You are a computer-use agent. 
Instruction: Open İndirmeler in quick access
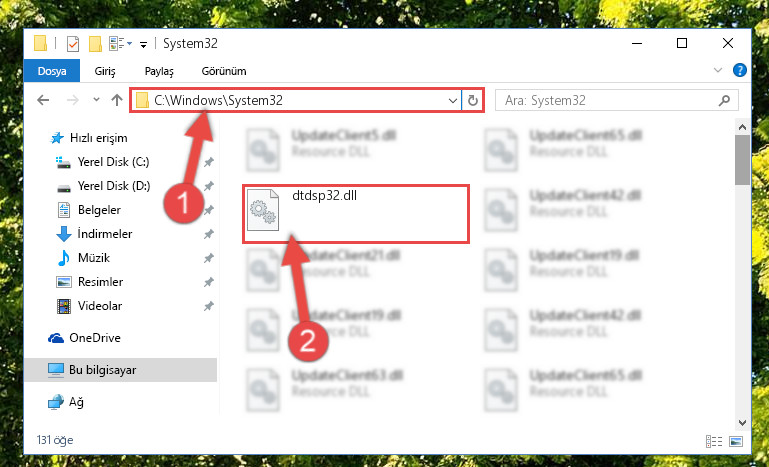tap(104, 234)
